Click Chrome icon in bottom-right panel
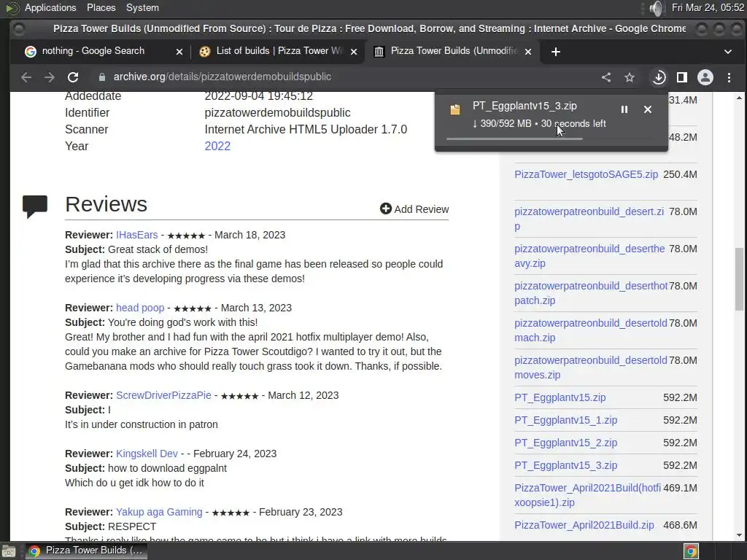747x560 pixels. tap(692, 551)
